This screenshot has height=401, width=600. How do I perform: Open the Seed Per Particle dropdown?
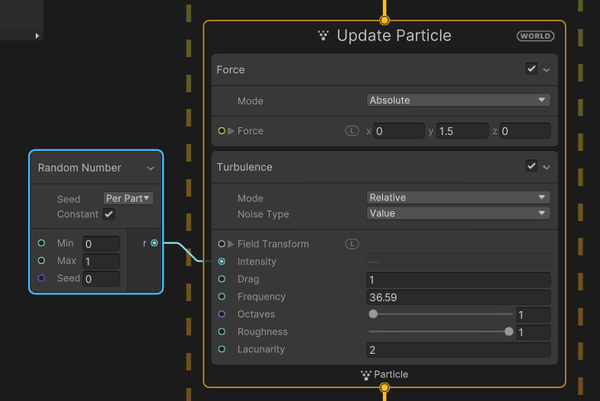point(129,198)
